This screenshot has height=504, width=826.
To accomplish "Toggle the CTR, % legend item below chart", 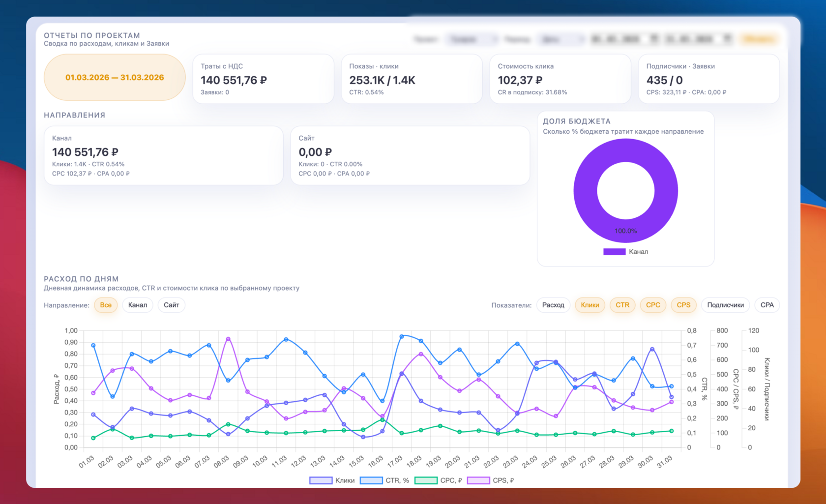I will [x=384, y=480].
